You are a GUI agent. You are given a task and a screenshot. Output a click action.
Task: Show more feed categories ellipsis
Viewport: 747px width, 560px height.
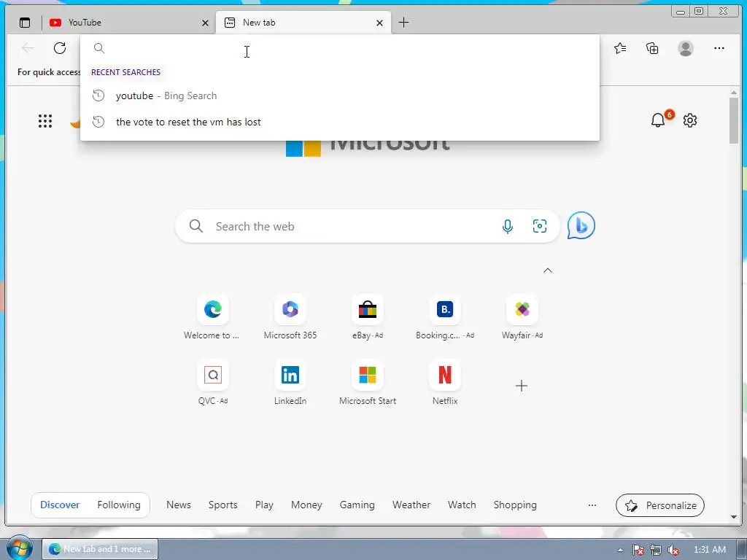point(592,505)
